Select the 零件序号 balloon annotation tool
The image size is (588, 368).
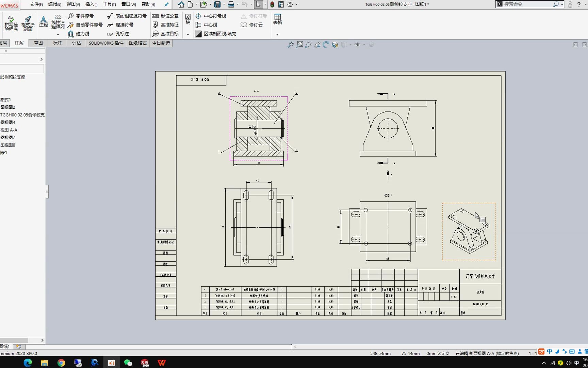(82, 16)
